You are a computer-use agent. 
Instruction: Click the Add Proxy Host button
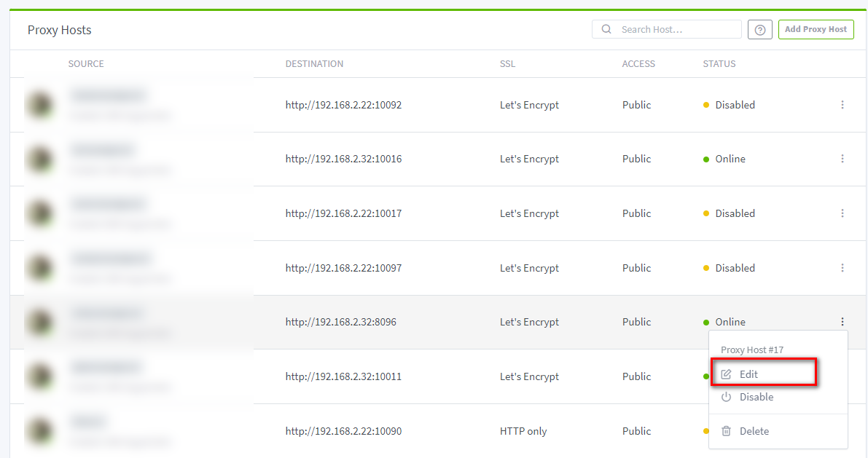pyautogui.click(x=816, y=30)
